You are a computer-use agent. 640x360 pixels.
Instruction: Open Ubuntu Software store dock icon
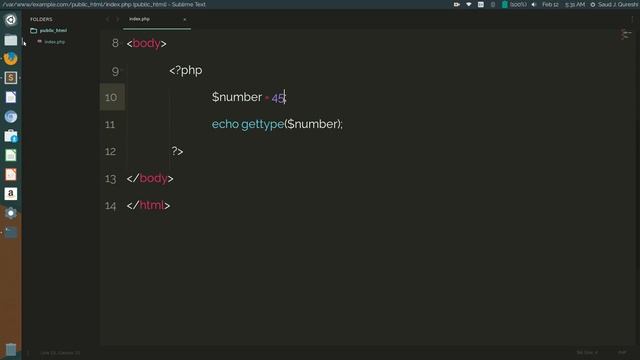(11, 136)
